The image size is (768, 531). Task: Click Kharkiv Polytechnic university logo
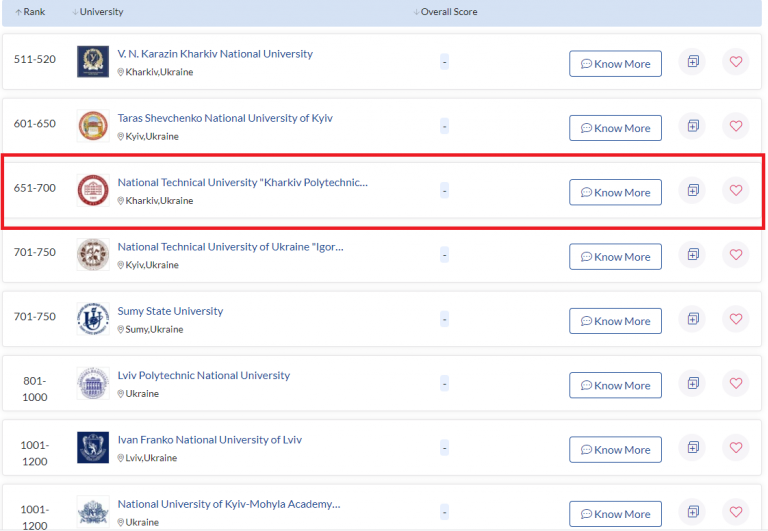pyautogui.click(x=93, y=190)
